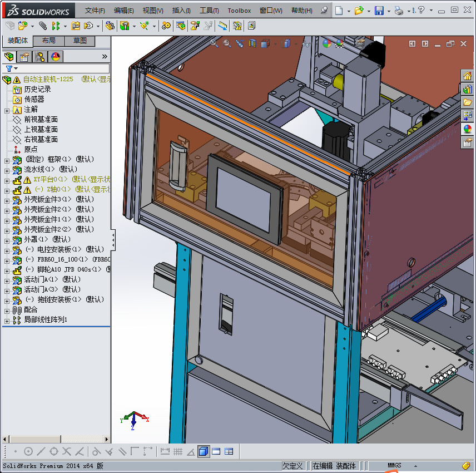Viewport: 476px width, 473px height.
Task: Open the 视图(V) menu
Action: pyautogui.click(x=153, y=11)
